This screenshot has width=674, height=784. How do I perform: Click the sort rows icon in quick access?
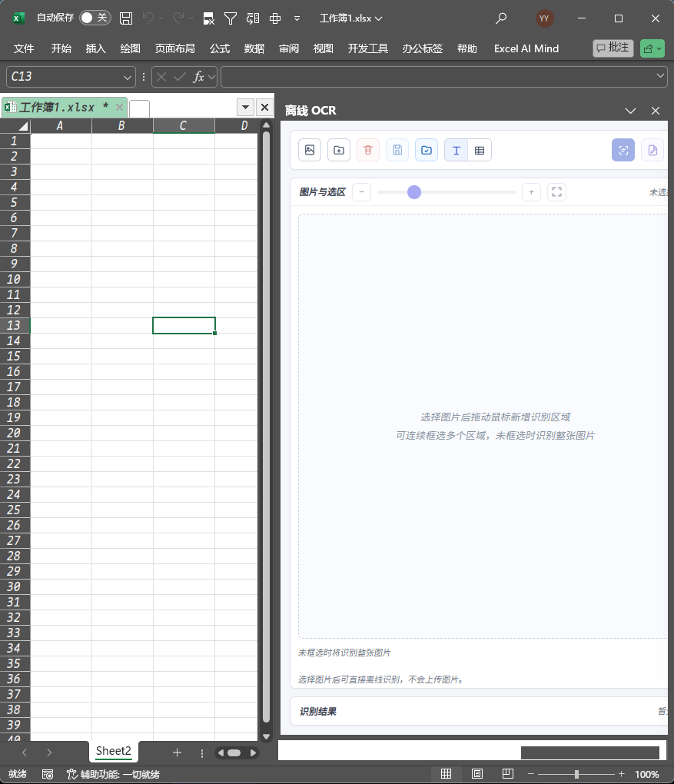[253, 18]
